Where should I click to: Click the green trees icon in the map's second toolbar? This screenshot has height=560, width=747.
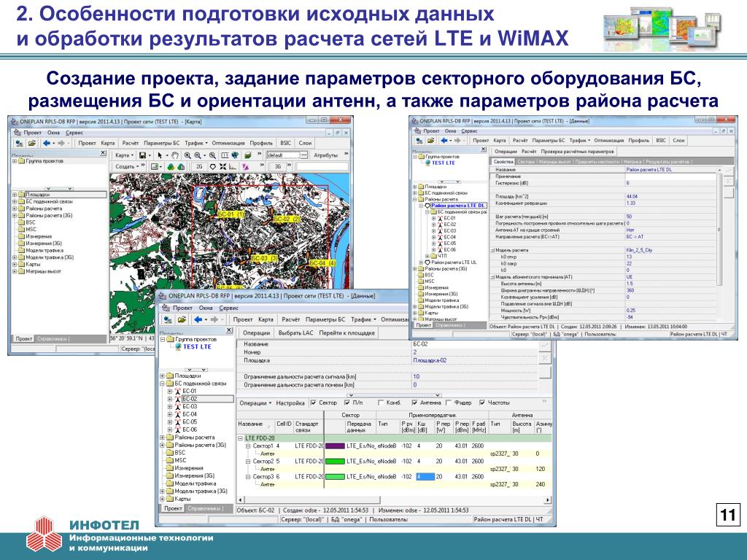pyautogui.click(x=171, y=167)
